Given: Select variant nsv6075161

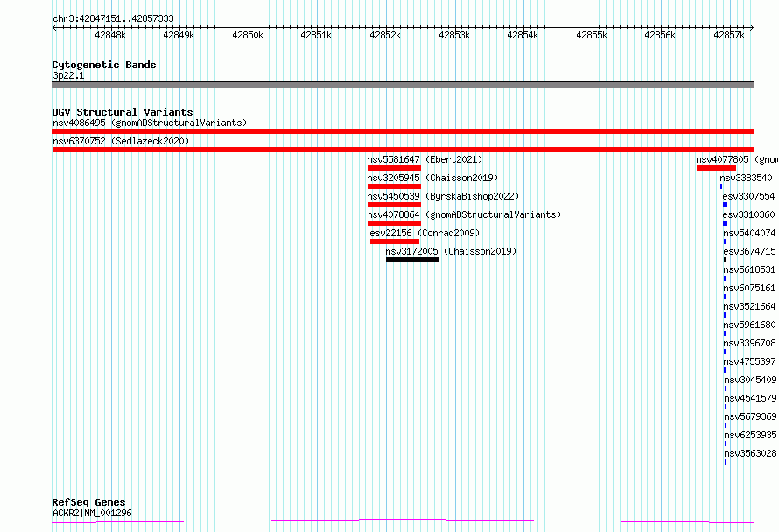Looking at the screenshot, I should coord(750,288).
